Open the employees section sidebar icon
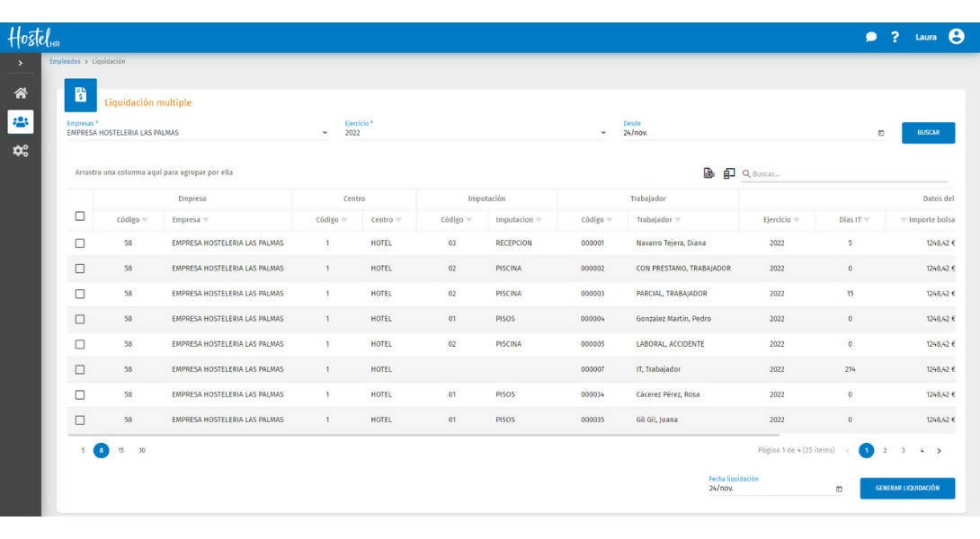The width and height of the screenshot is (980, 539). [x=20, y=122]
